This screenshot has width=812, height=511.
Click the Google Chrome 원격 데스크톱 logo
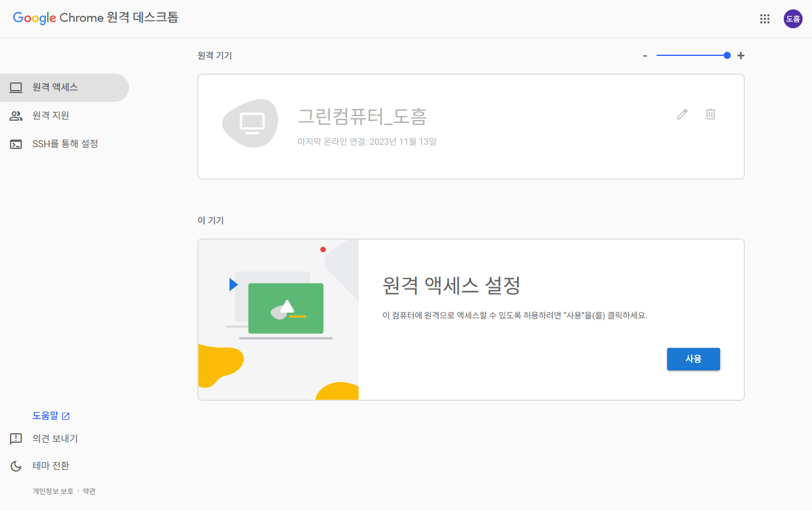(x=95, y=18)
